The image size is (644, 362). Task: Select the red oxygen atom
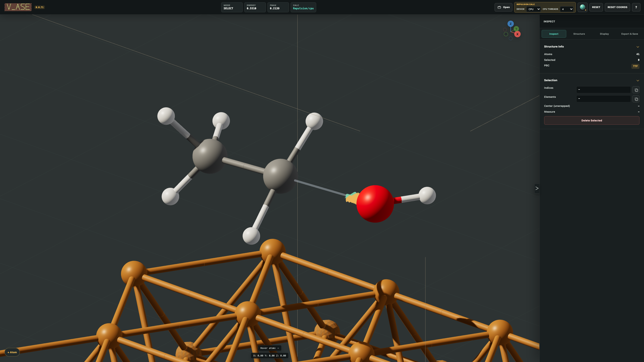375,204
